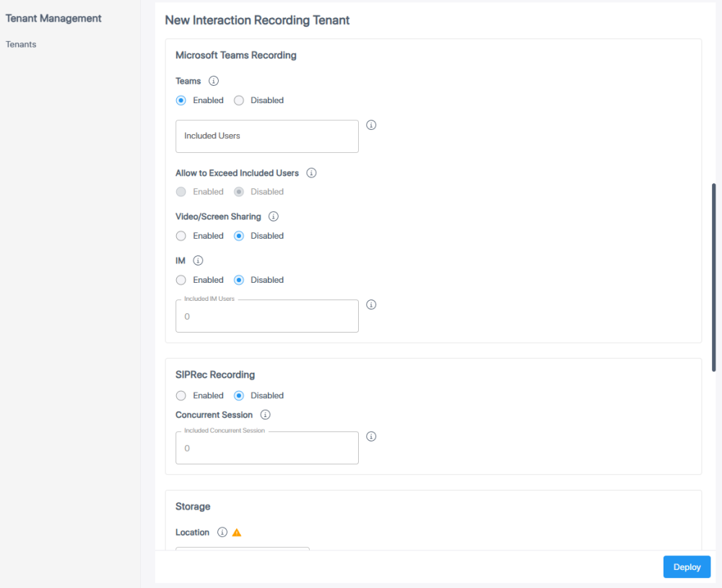The width and height of the screenshot is (722, 588).
Task: Click info icon next to Video/Screen Sharing
Action: (274, 216)
